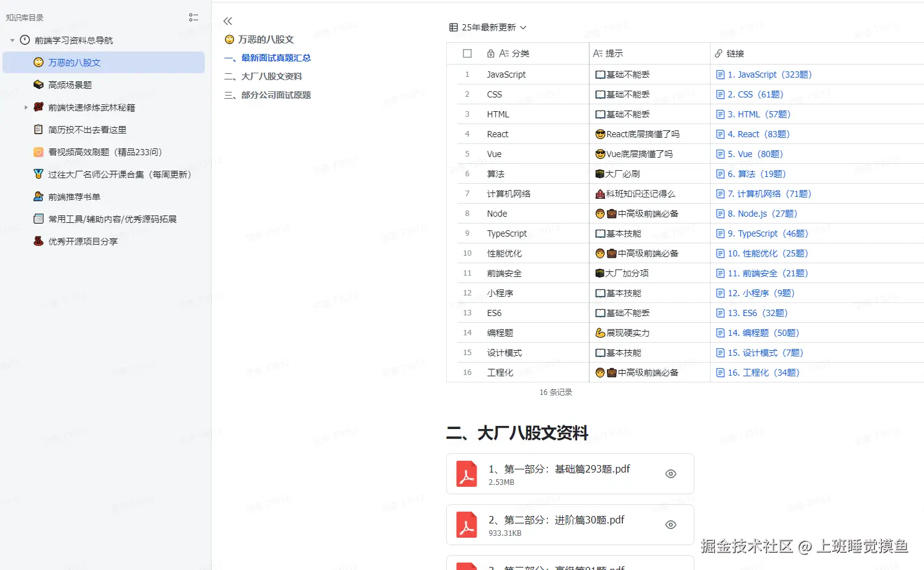924x570 pixels.
Task: Click the 提示 column header
Action: coord(650,53)
